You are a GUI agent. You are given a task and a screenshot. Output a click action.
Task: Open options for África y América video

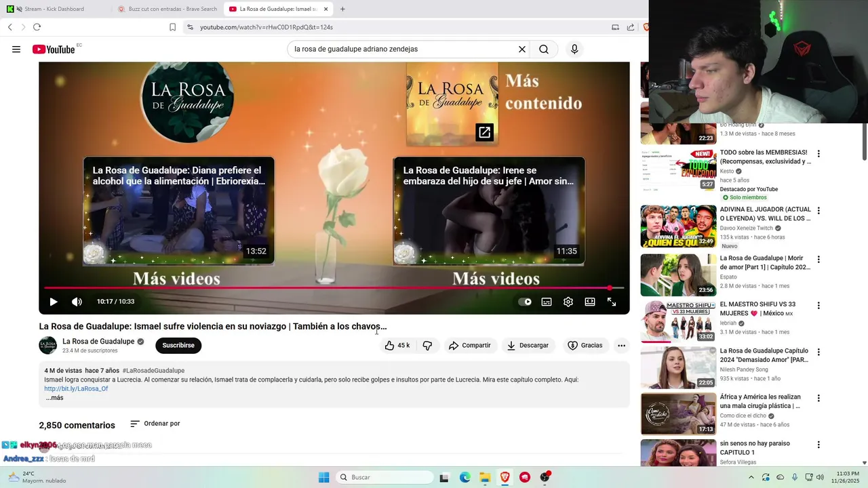[x=818, y=399]
